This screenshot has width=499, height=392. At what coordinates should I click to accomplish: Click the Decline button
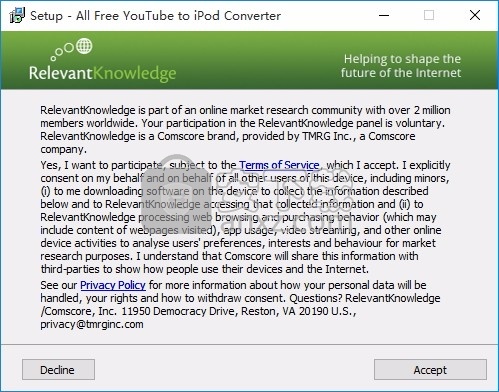[x=58, y=369]
